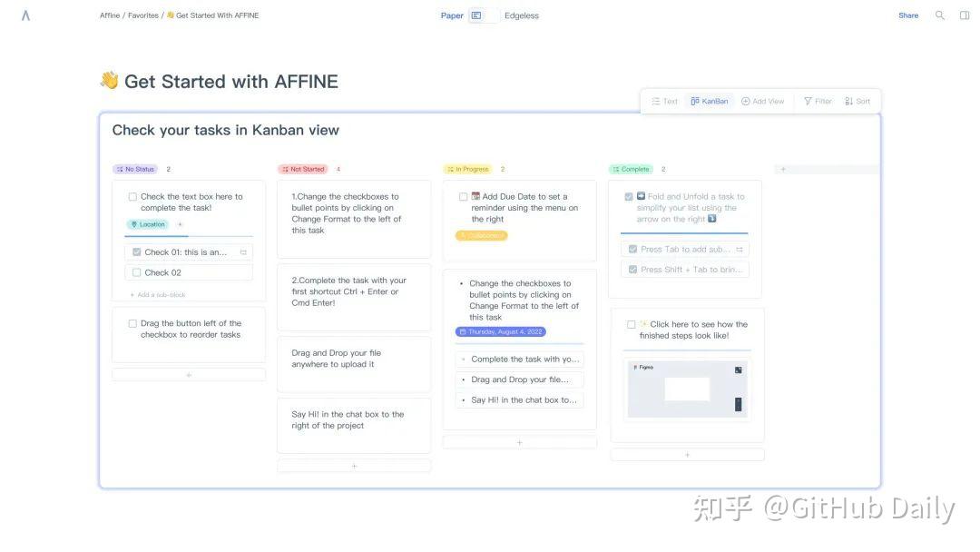Add card to In Progress column
This screenshot has width=980, height=552.
[x=519, y=443]
